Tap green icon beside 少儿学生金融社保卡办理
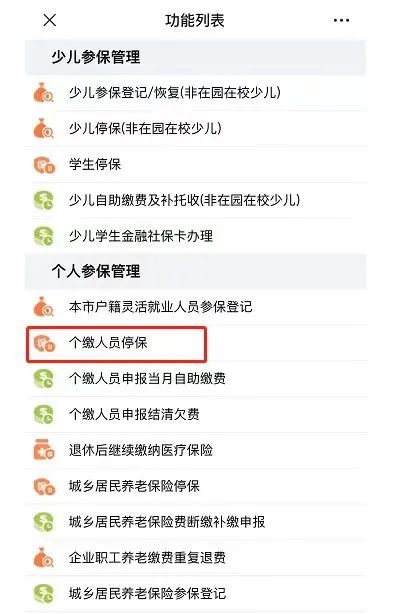Viewport: 402px width, 614px height. [x=43, y=236]
